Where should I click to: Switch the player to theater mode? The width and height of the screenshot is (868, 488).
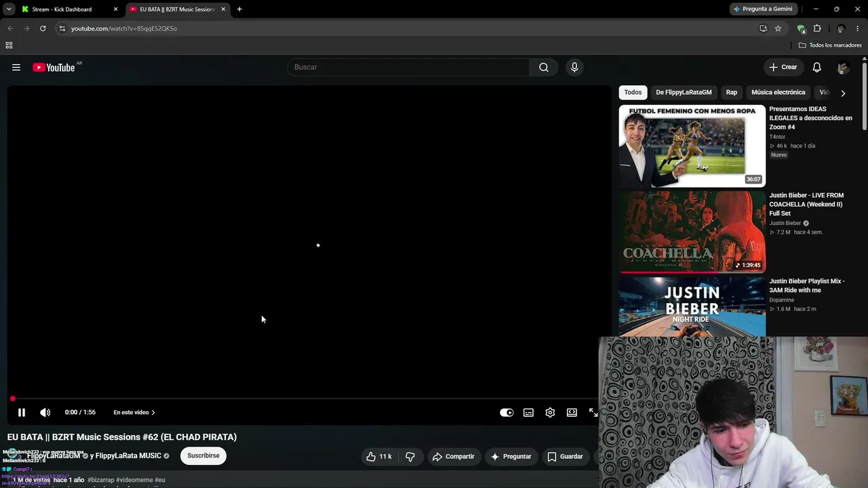pos(572,412)
